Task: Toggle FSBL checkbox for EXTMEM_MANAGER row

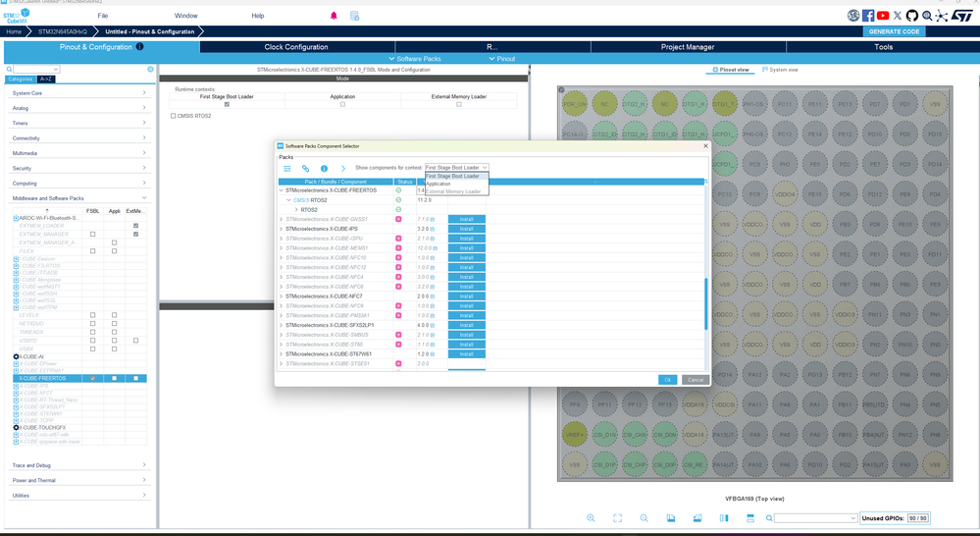Action: [x=92, y=234]
